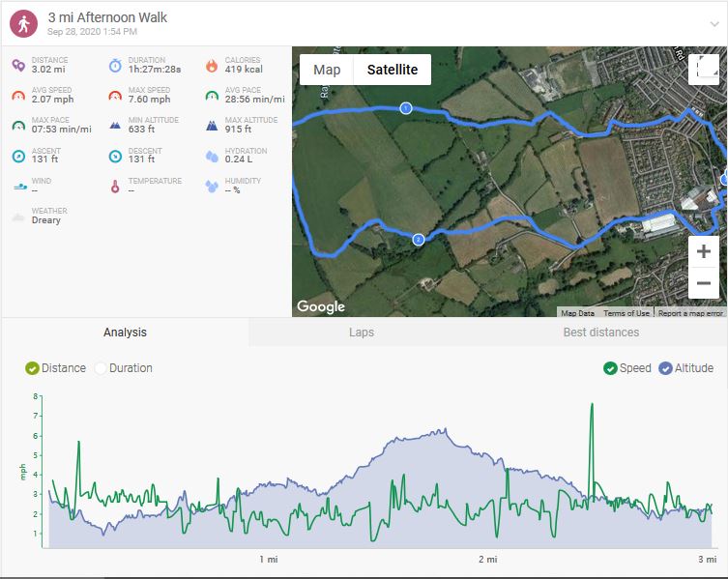Toggle the Speed graph checkbox

coord(610,368)
